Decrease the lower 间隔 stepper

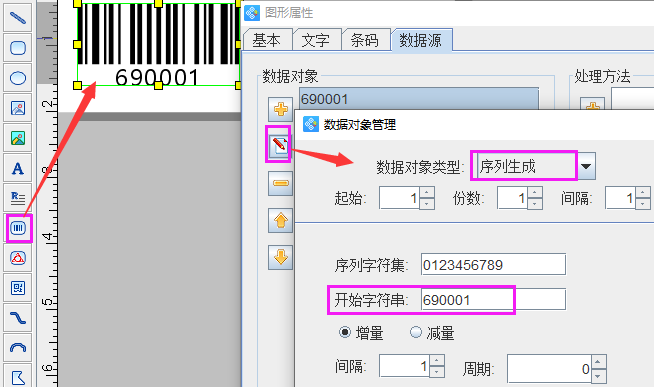(437, 371)
